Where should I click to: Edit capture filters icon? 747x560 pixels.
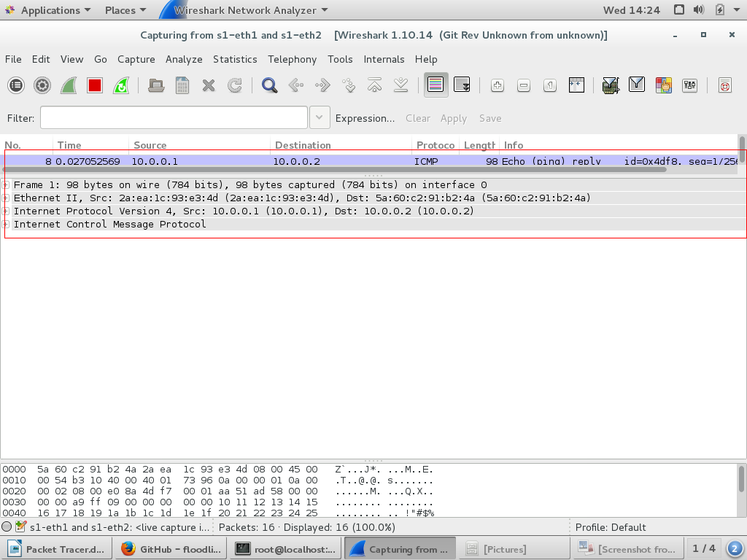[x=611, y=85]
